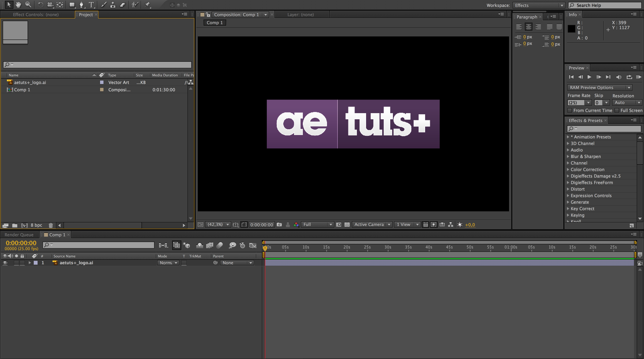Switch to the Render Queue tab
Viewport: 644px width, 359px height.
(x=19, y=235)
